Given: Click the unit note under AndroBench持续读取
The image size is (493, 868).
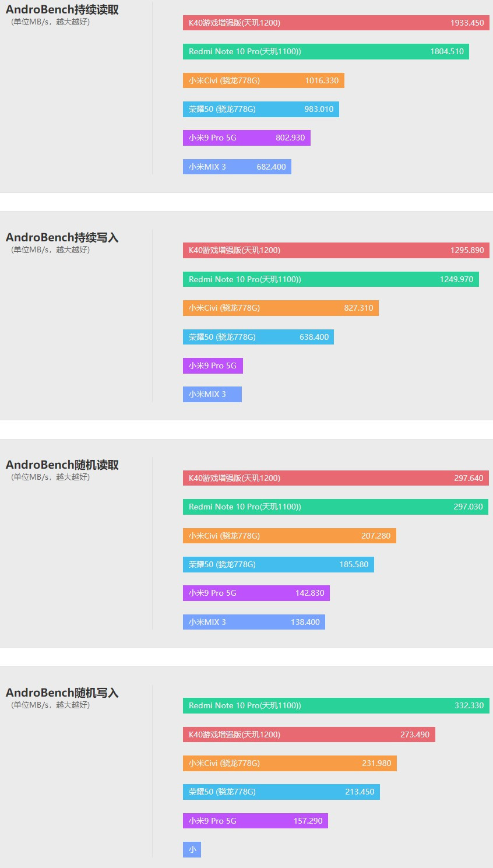Looking at the screenshot, I should point(51,22).
